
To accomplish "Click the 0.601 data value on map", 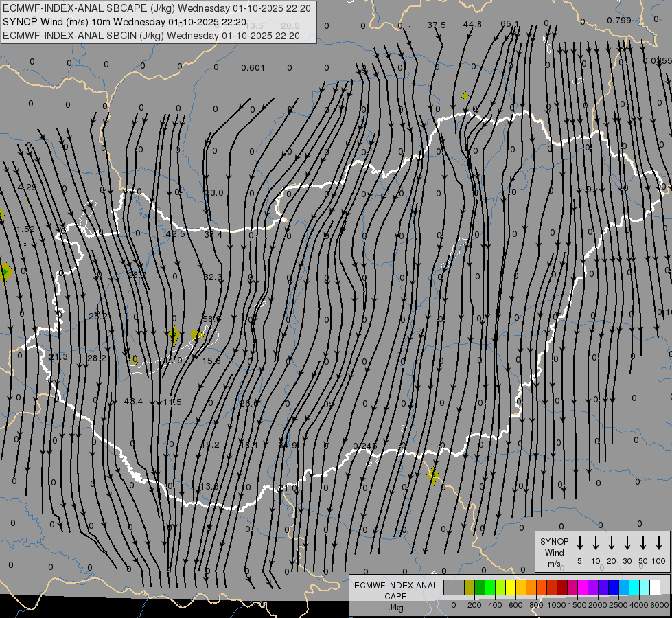I will click(253, 67).
